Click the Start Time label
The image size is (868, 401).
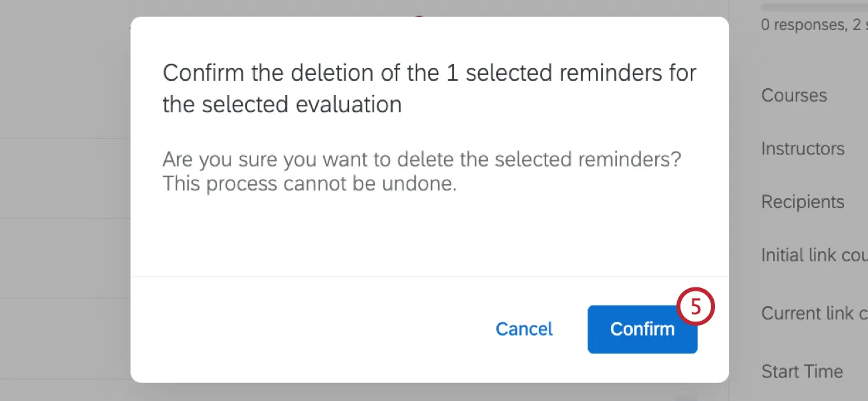coord(801,371)
